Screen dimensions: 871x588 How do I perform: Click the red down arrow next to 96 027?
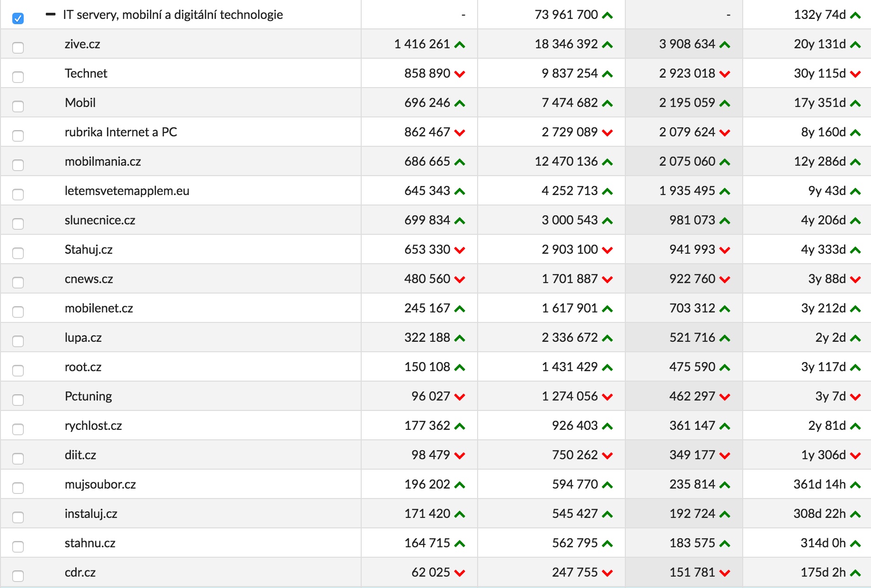point(460,397)
